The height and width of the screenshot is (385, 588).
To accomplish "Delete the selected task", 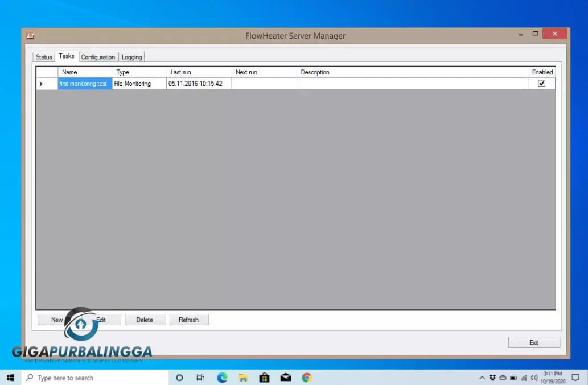I will (x=145, y=320).
